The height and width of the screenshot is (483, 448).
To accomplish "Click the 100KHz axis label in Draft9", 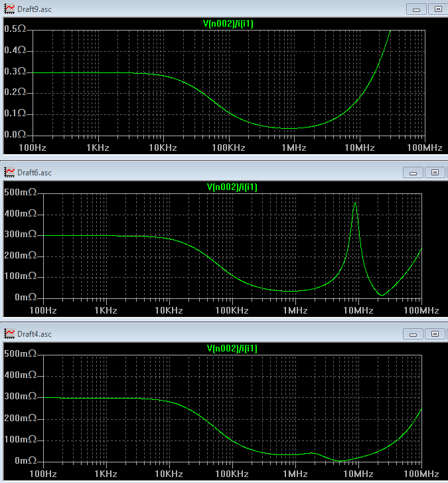I will pos(228,147).
